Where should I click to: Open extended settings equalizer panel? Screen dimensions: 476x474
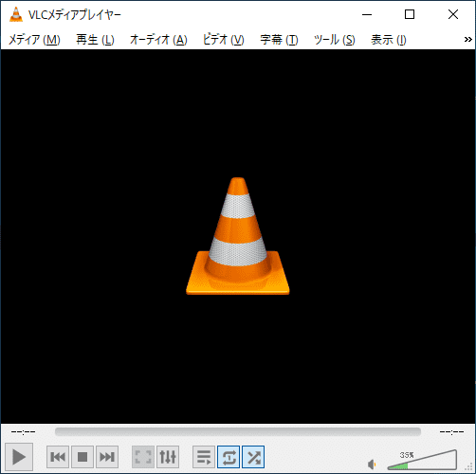point(168,457)
